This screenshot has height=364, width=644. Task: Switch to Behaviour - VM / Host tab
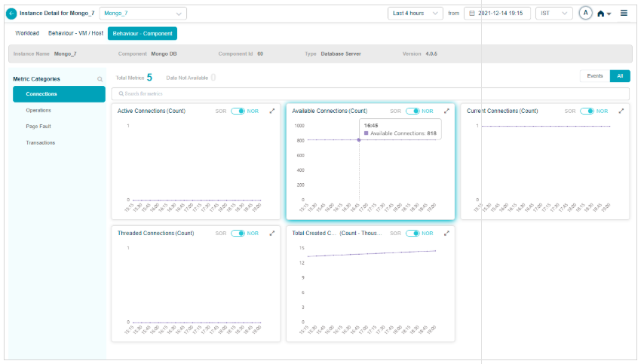[76, 33]
